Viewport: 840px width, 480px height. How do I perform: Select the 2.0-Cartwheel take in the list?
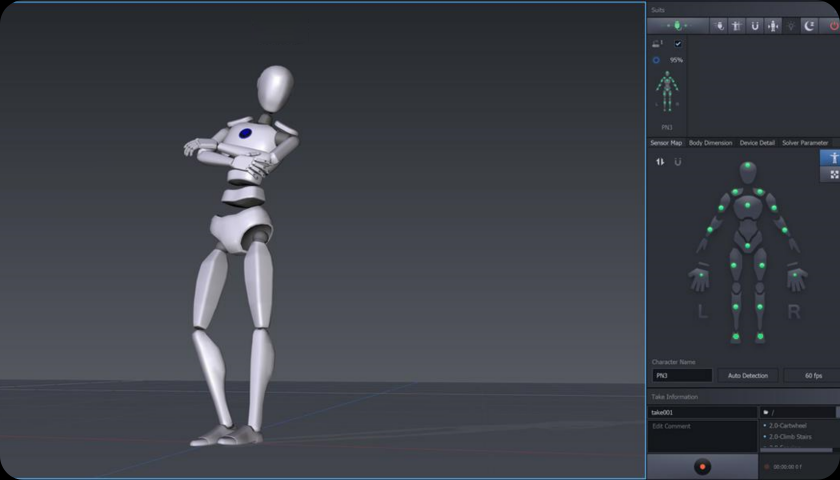(790, 426)
